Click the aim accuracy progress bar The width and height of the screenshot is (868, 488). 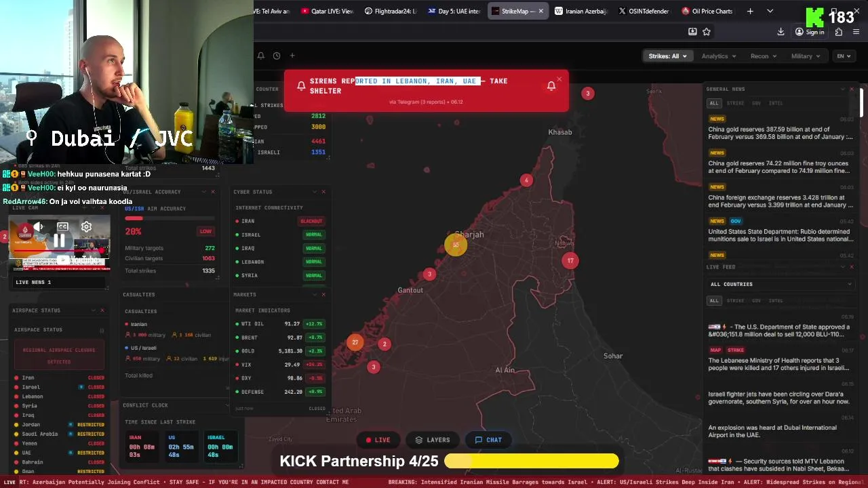[170, 218]
